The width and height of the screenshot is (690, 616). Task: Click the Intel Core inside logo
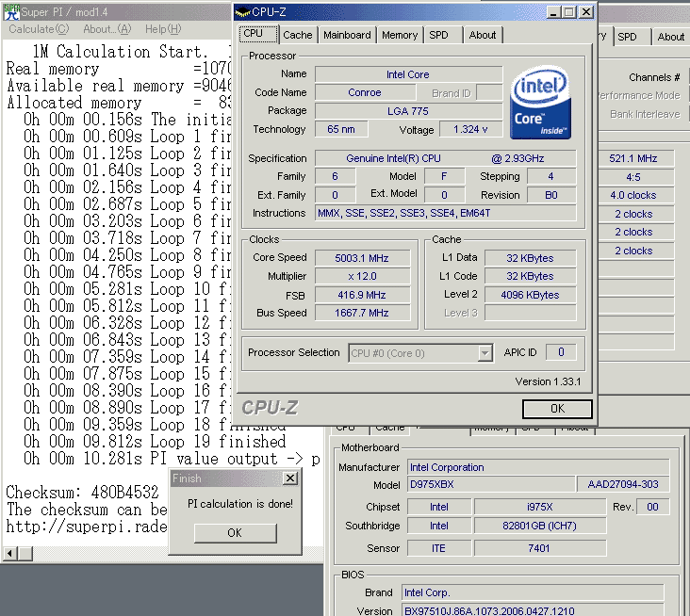[541, 103]
